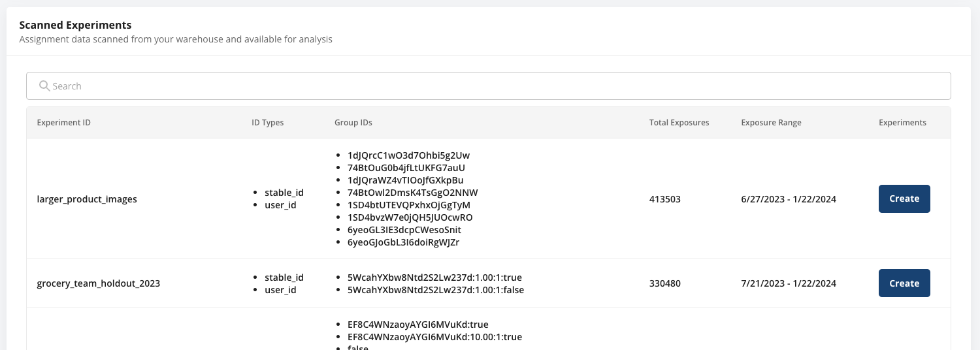
Task: Click total exposures value 330480
Action: click(665, 283)
